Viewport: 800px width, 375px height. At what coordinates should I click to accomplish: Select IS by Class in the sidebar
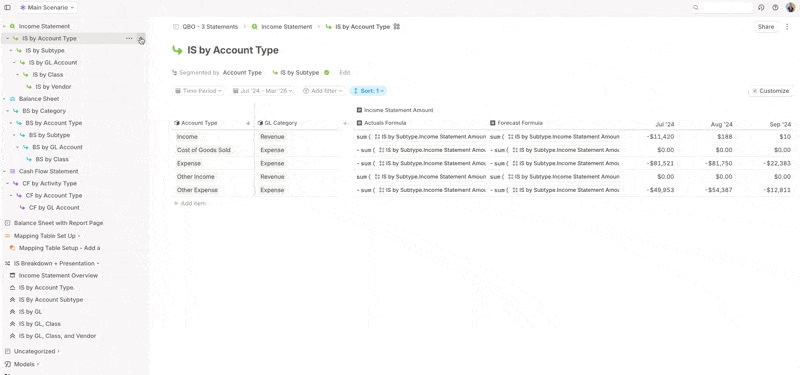tap(47, 74)
